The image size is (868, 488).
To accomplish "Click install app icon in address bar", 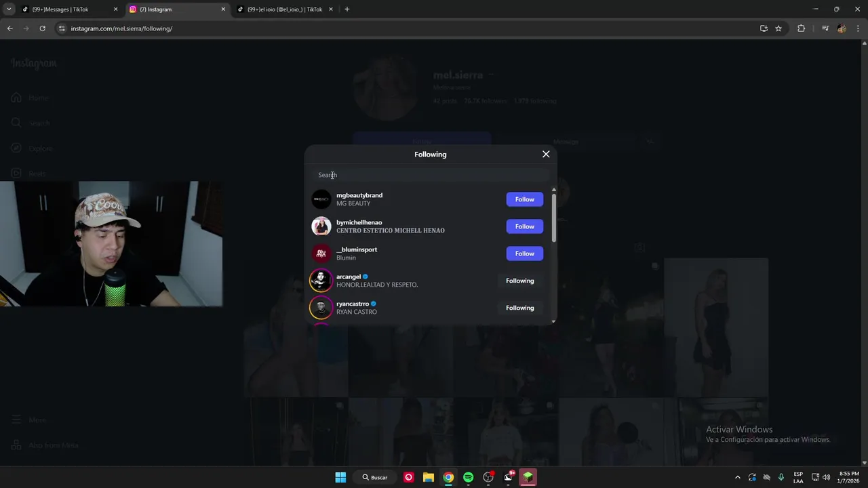I will pos(764,28).
